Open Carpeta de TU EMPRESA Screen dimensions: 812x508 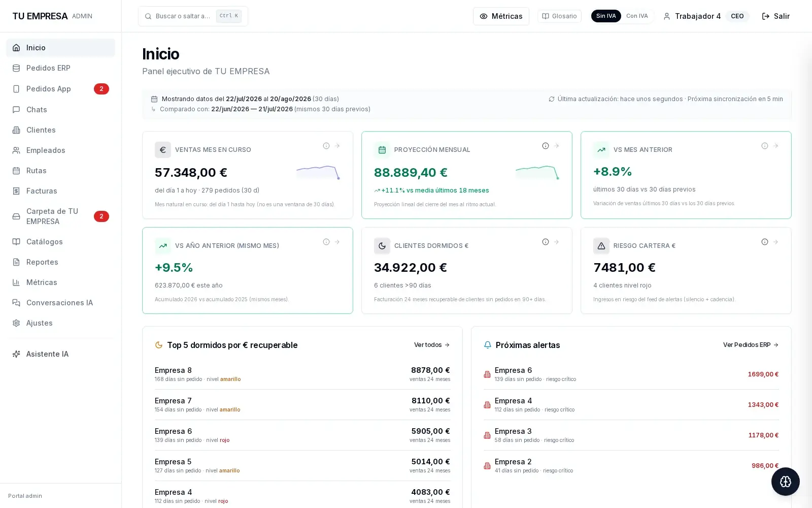60,216
